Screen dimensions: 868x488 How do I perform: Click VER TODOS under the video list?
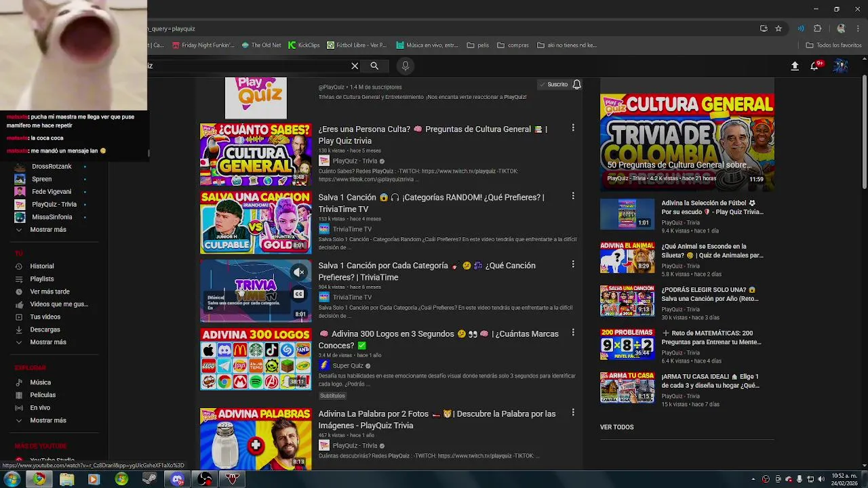[x=616, y=427]
